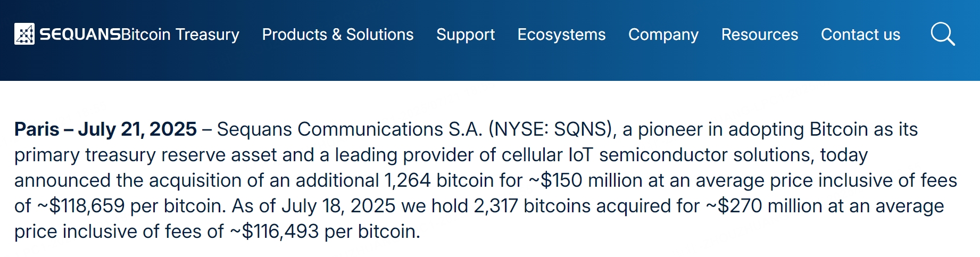Open the Bitcoin Treasury menu item
This screenshot has width=980, height=257.
180,35
